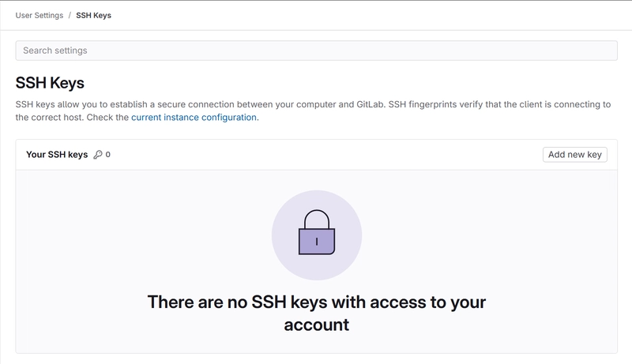Click the keyhole mark on the padlock body
632x364 pixels.
tap(317, 242)
